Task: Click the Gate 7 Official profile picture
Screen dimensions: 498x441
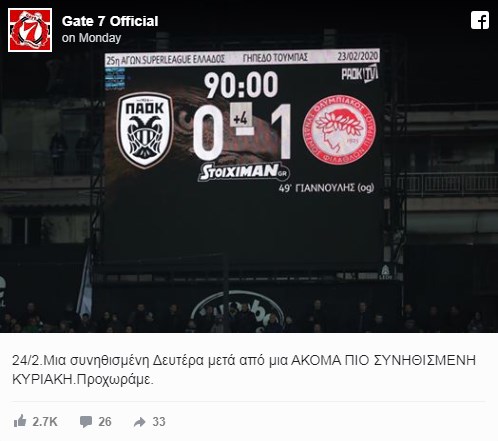Action: (30, 30)
